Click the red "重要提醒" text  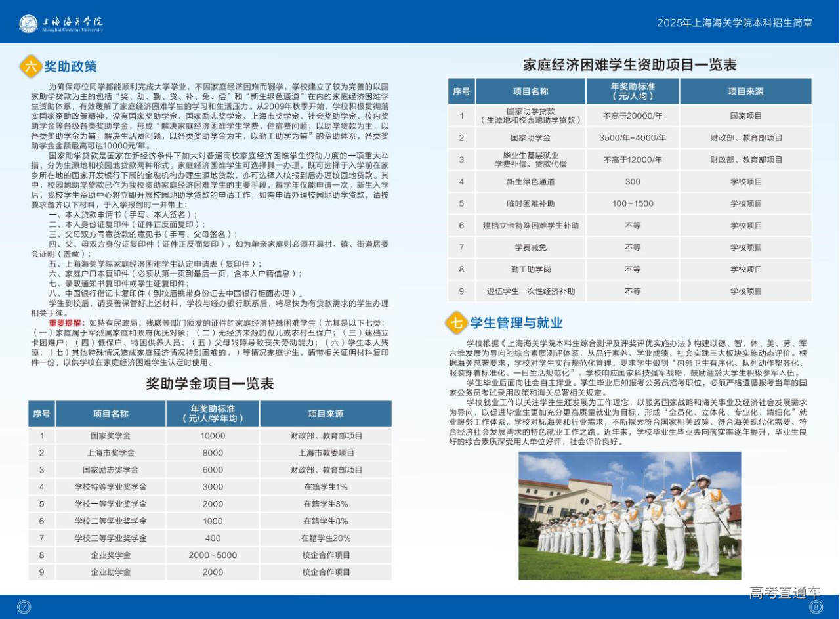pos(67,323)
